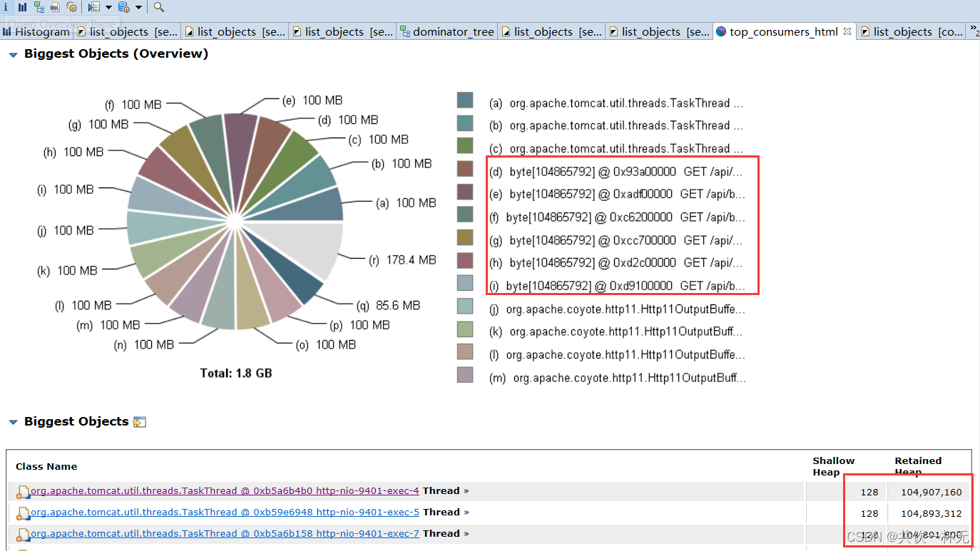Launch the OQL Studio icon

(x=55, y=7)
